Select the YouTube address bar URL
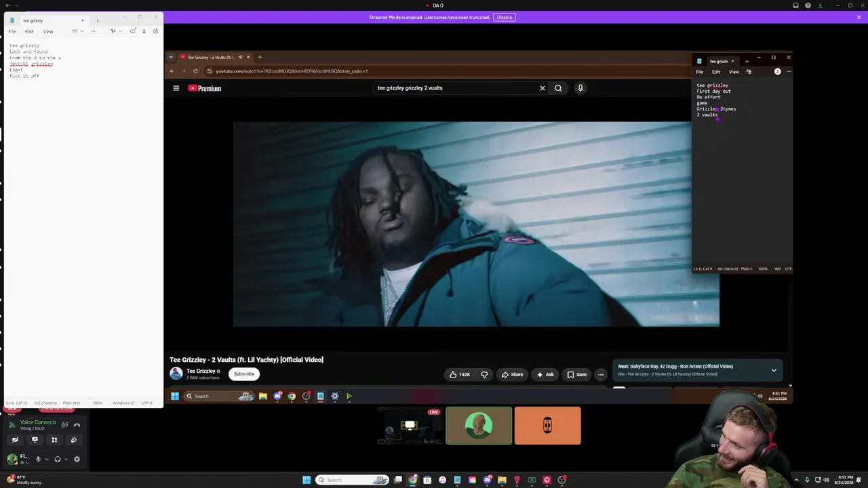 (x=292, y=71)
